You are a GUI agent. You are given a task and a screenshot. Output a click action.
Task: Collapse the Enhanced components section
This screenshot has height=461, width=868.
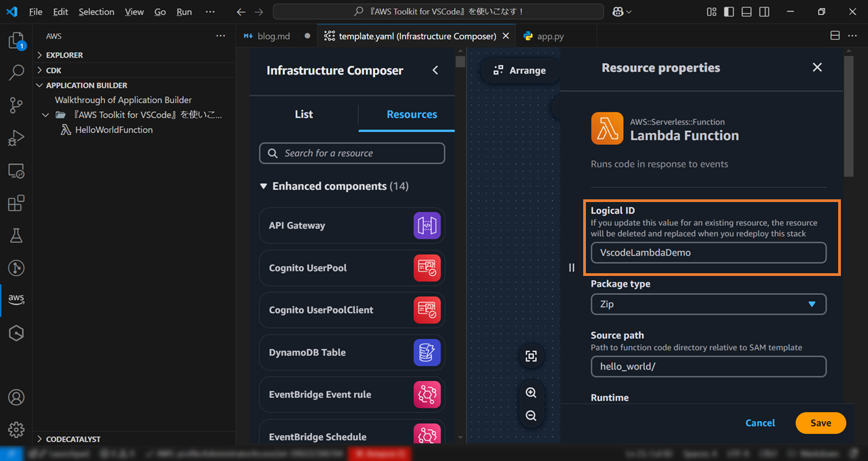pos(264,186)
